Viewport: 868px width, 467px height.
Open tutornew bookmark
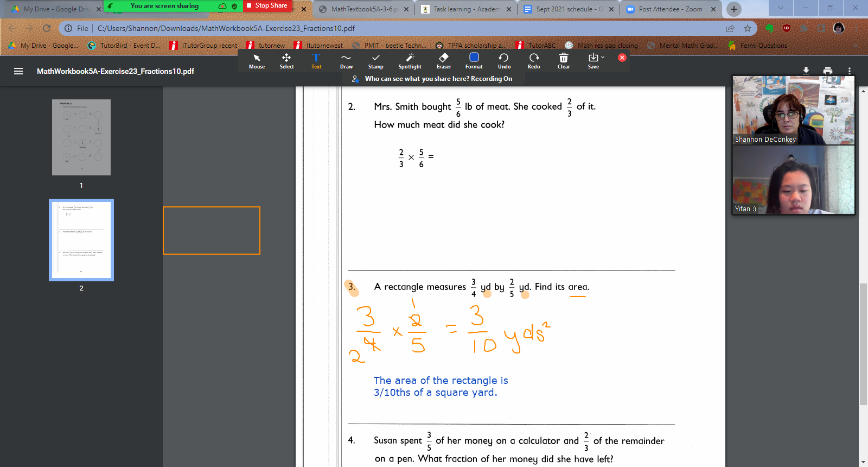coord(266,46)
